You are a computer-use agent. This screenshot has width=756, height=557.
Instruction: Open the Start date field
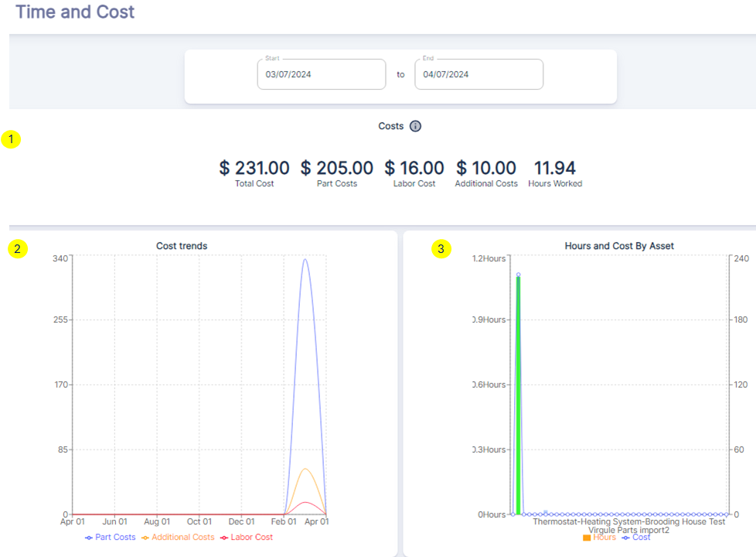[x=321, y=75]
